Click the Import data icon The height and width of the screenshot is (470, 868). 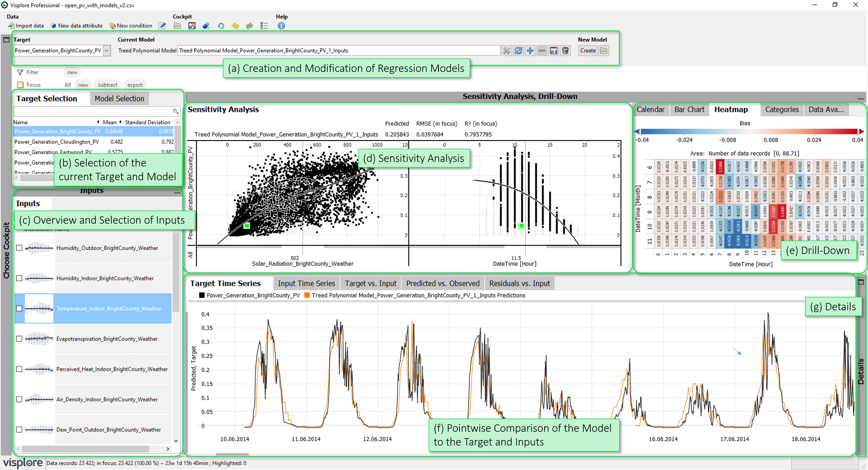point(11,26)
